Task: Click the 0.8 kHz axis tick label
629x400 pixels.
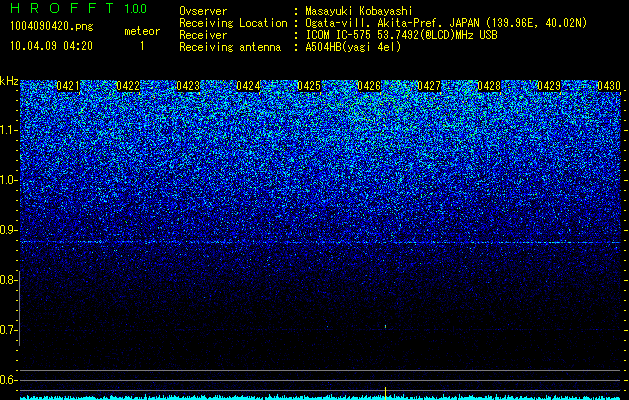Action: (7, 280)
